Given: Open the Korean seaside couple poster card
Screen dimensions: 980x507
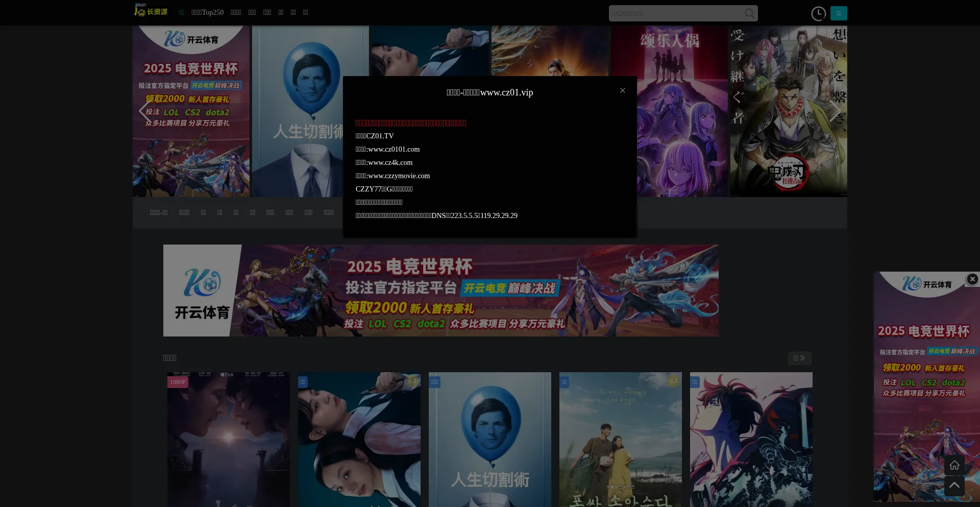Looking at the screenshot, I should pos(621,440).
